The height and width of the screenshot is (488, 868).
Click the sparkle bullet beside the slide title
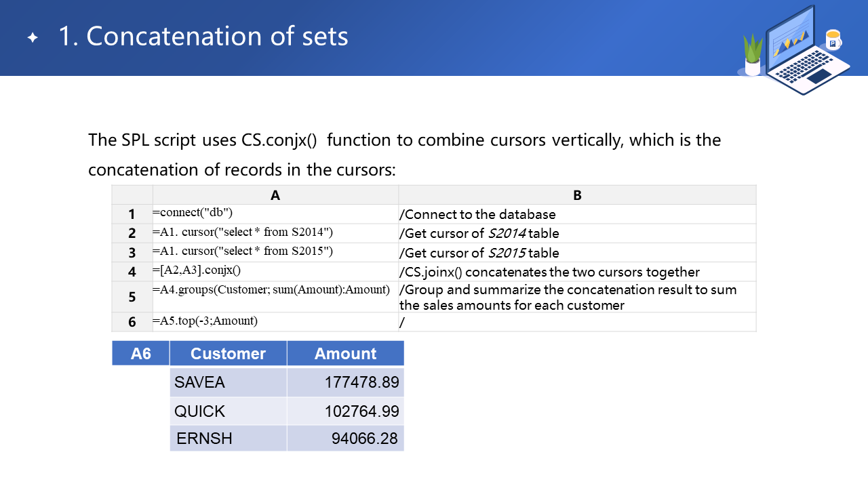[33, 38]
